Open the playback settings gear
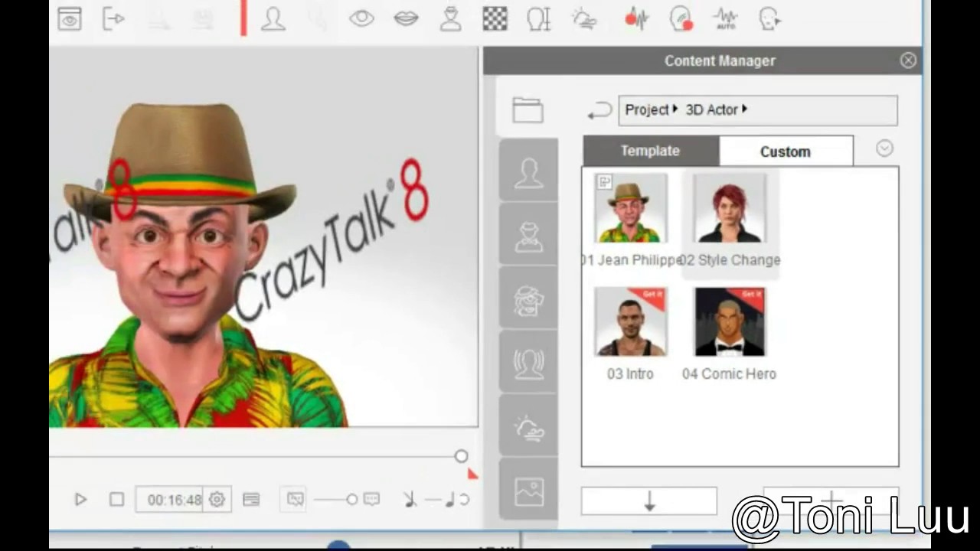 [x=217, y=500]
